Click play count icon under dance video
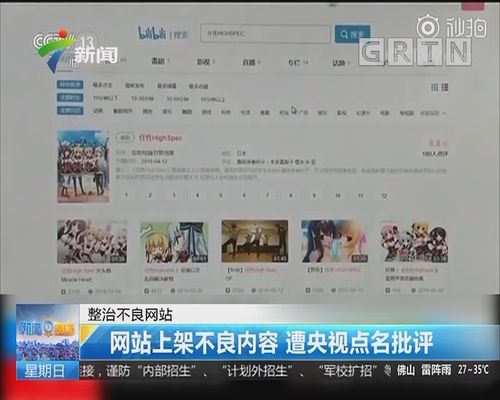500x400 pixels. tap(227, 291)
